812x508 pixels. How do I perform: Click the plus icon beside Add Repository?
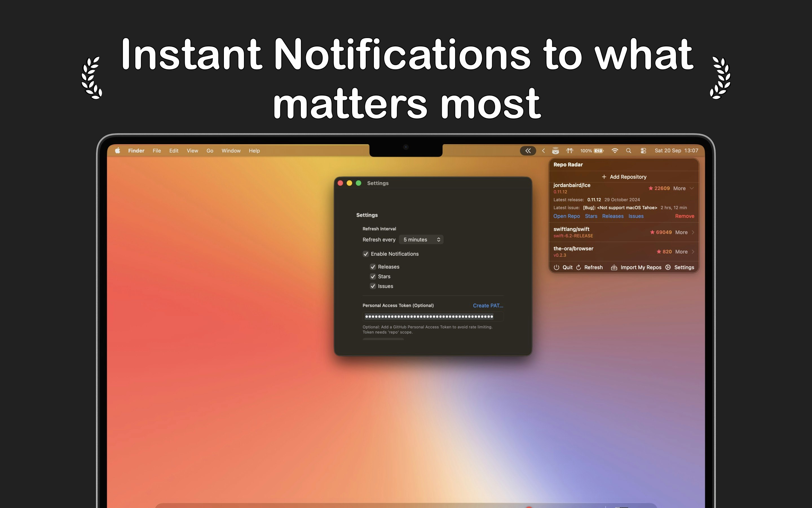click(x=604, y=177)
